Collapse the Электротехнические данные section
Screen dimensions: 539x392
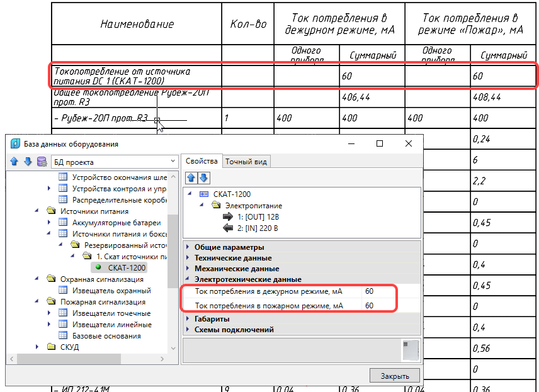coord(188,279)
